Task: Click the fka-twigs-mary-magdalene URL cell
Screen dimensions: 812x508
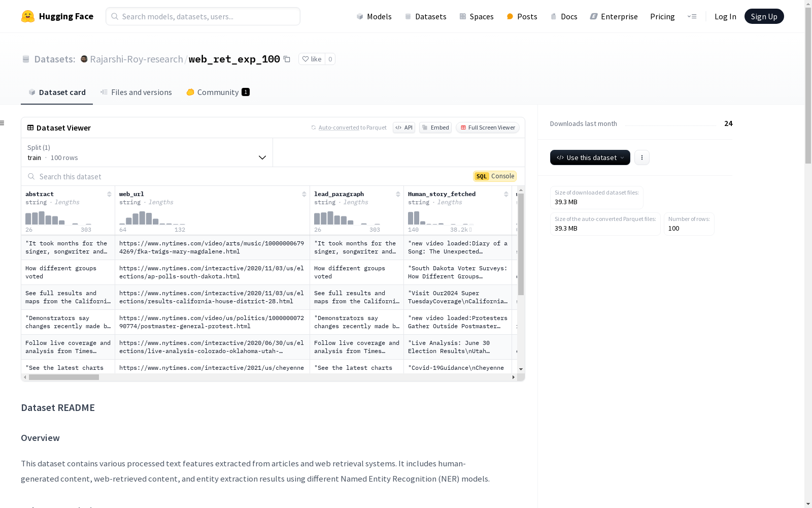Action: pos(212,247)
